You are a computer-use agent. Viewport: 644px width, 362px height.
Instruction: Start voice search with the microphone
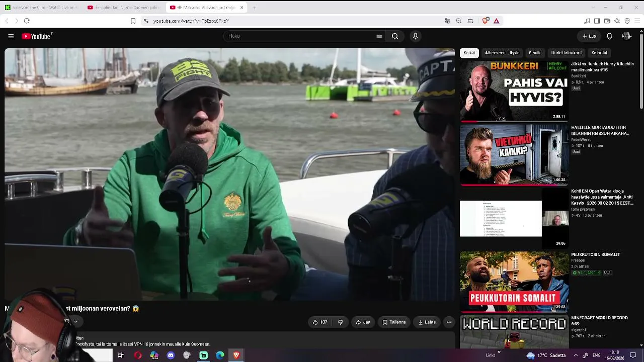point(415,36)
